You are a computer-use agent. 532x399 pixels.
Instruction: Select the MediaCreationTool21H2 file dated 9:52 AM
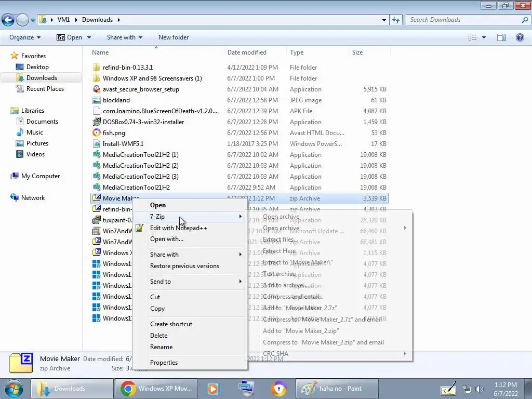pos(136,187)
